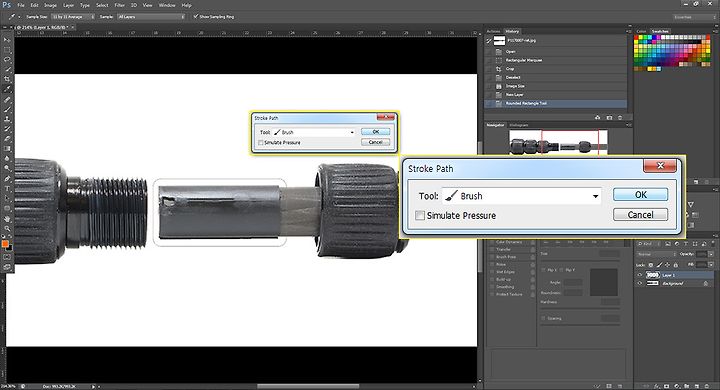Select the Crop tool in toolbar
The width and height of the screenshot is (720, 390).
[7, 79]
